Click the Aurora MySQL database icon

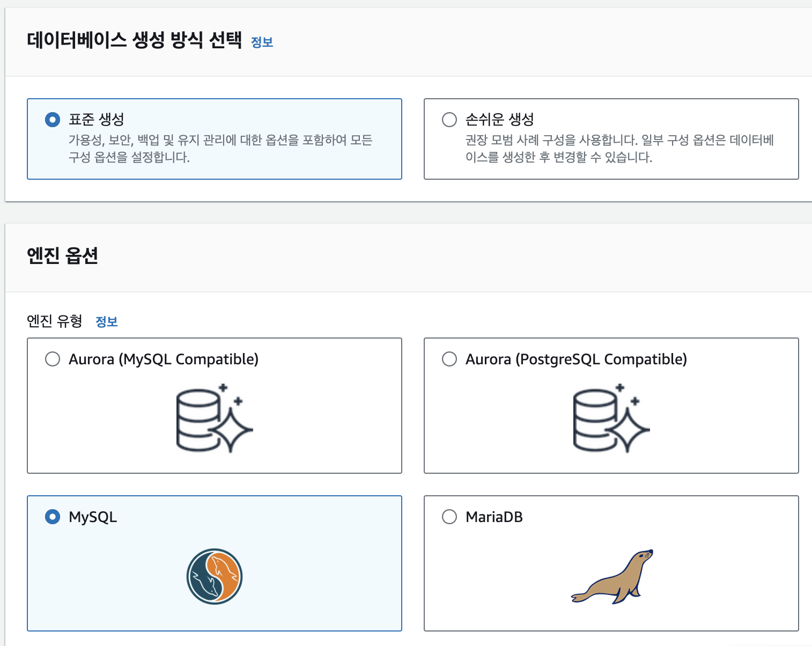pos(215,419)
